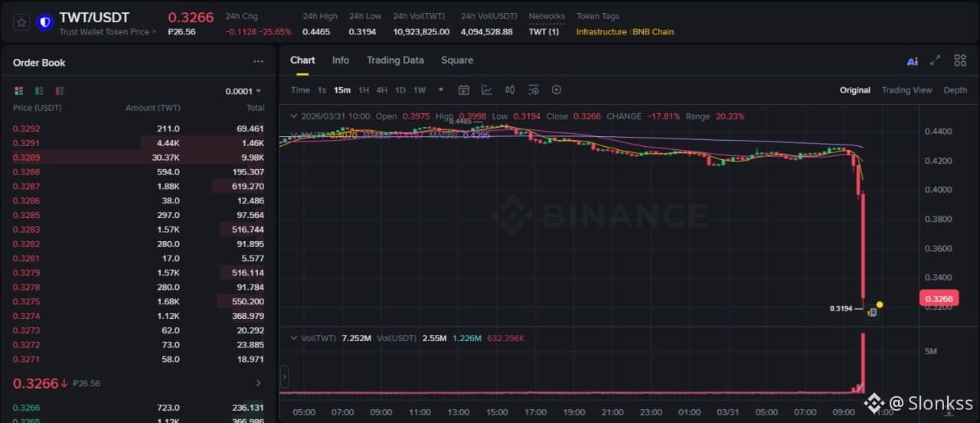
Task: Click the bid price 0.3266 row
Action: (139, 408)
